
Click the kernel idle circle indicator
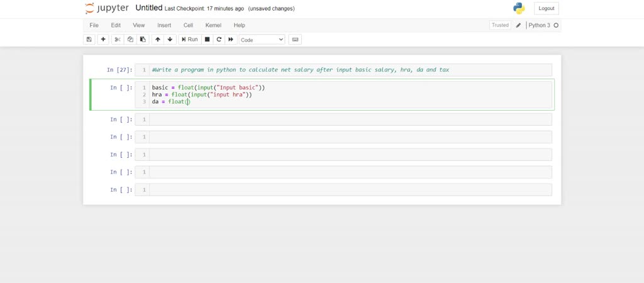tap(556, 25)
